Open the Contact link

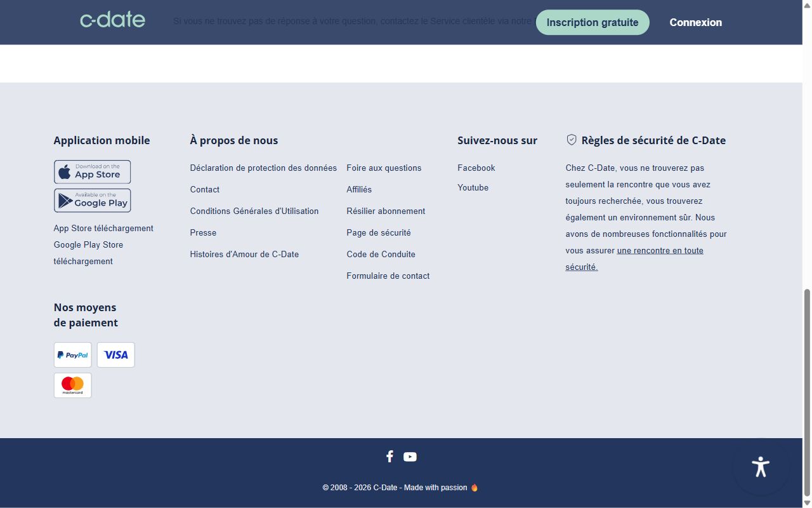pos(205,189)
